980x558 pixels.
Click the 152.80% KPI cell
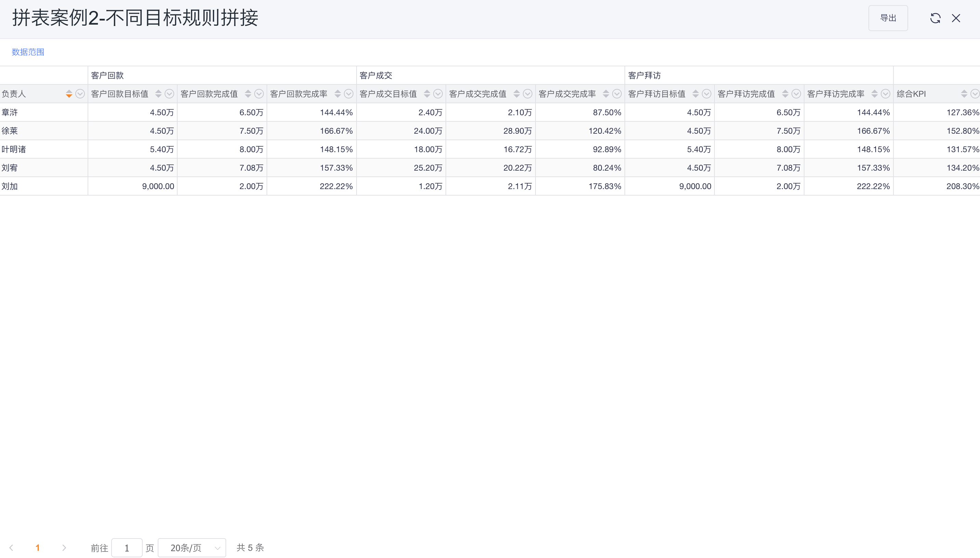937,131
